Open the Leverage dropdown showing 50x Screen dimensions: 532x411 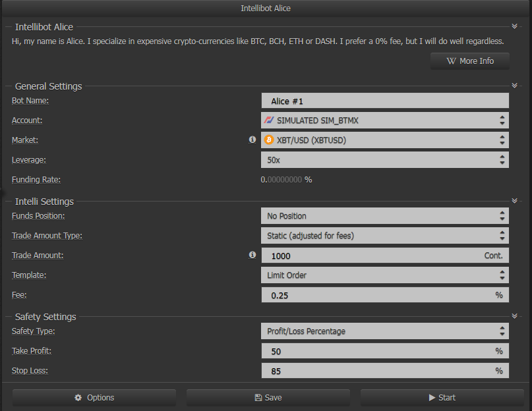click(x=385, y=159)
